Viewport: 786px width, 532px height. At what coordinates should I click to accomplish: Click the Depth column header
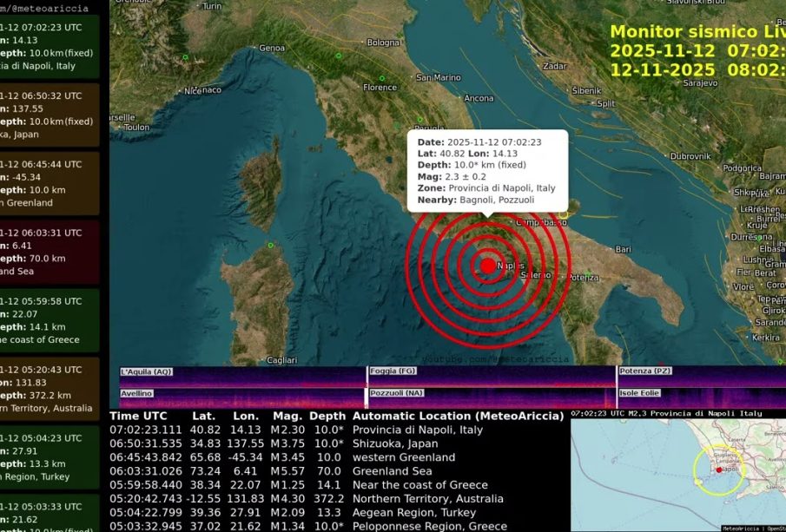tap(327, 416)
